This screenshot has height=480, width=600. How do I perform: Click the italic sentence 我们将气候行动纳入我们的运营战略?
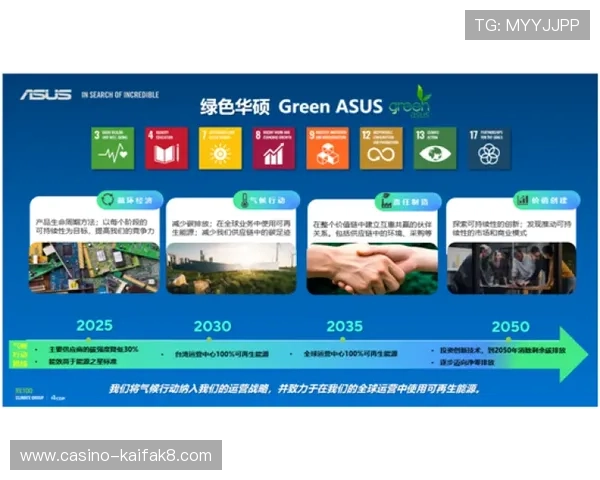coord(294,389)
